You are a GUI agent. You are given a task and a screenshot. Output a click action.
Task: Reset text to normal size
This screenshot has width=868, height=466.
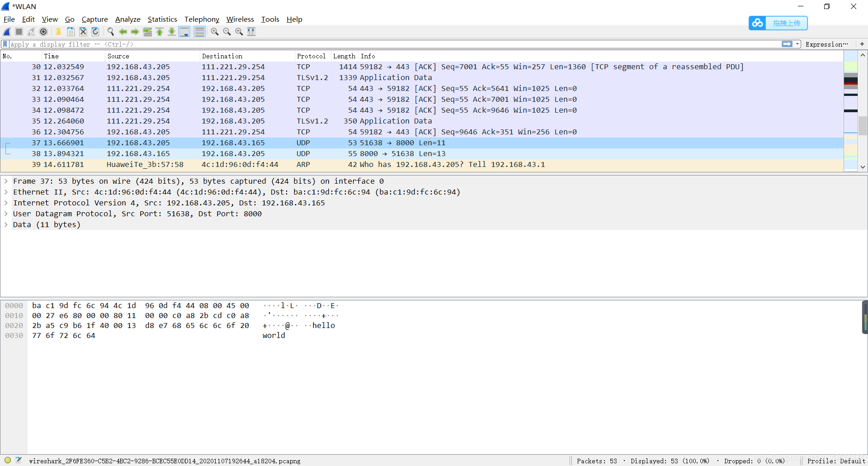[239, 32]
